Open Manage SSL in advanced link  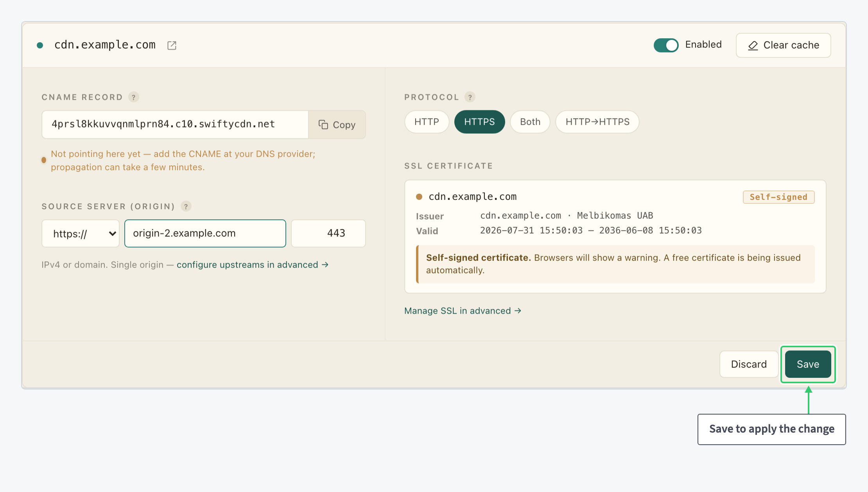463,311
